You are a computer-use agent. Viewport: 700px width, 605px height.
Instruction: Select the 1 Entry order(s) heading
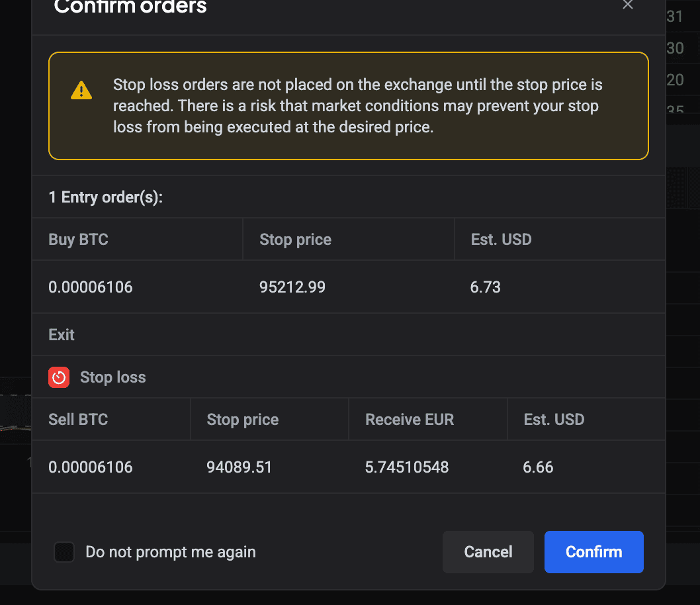(x=105, y=197)
